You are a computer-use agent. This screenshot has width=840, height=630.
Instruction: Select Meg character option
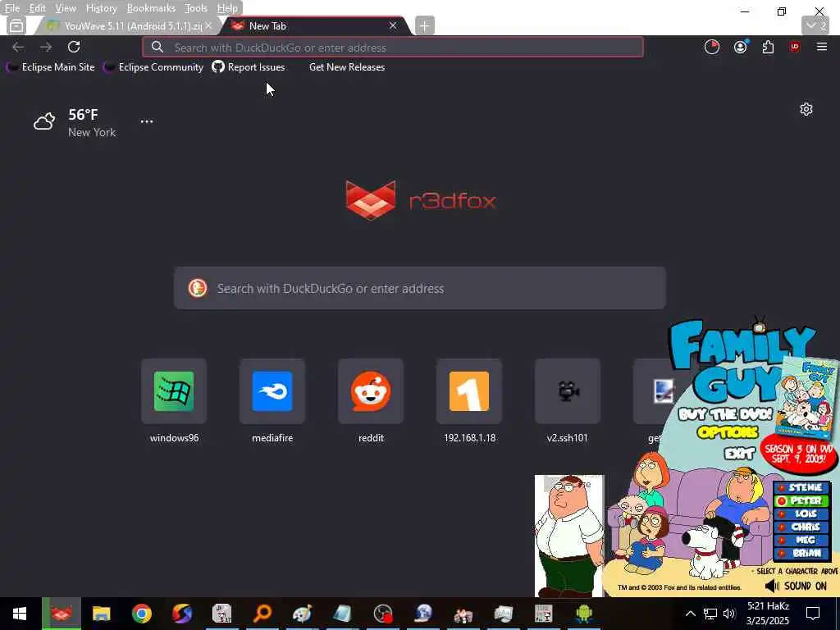pyautogui.click(x=801, y=540)
